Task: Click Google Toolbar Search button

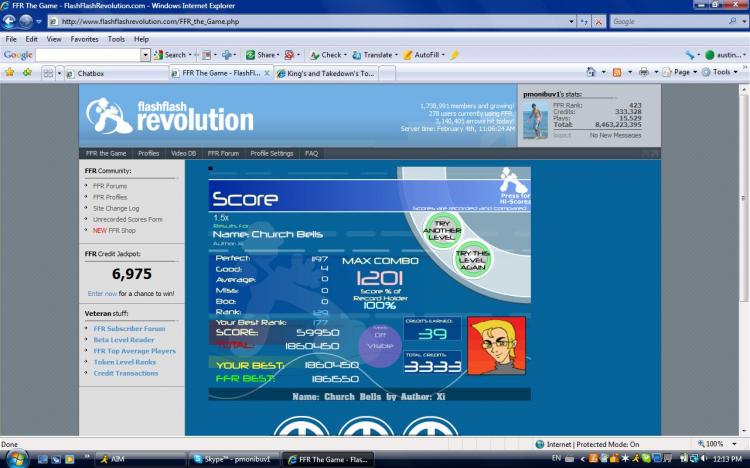Action: [x=170, y=55]
